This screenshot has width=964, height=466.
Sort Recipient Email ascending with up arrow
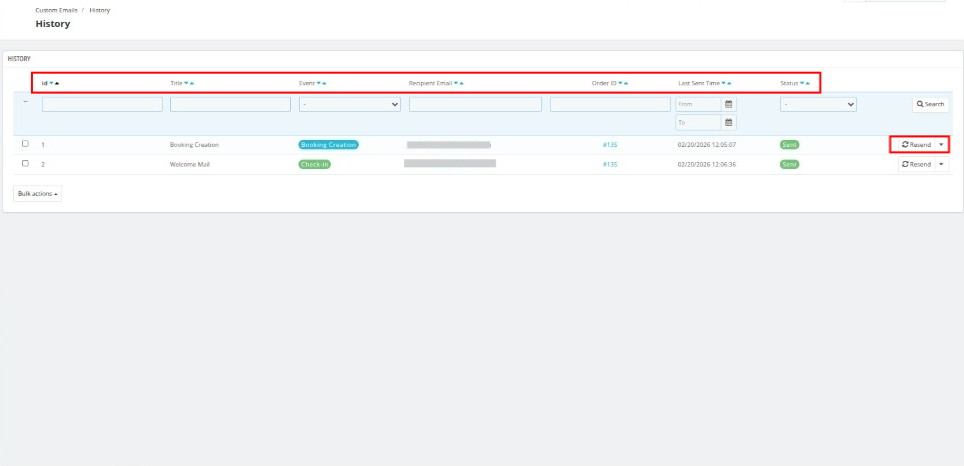coord(461,82)
